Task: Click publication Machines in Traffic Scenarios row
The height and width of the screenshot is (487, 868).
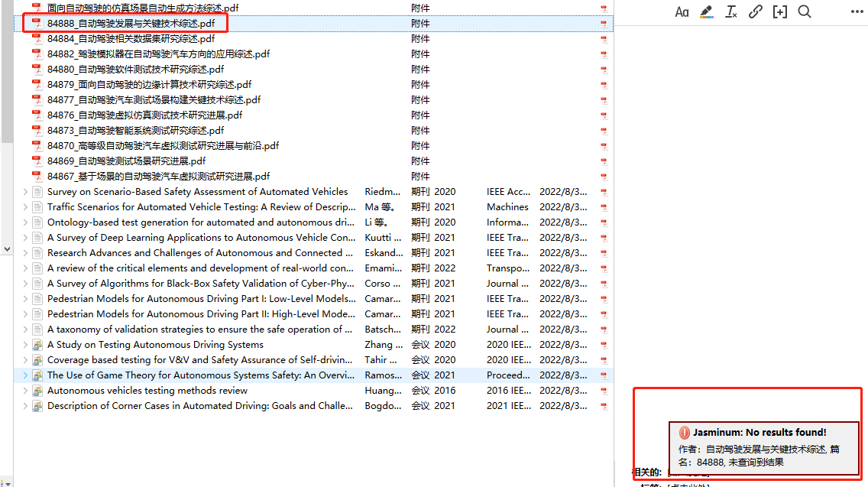Action: coord(507,207)
